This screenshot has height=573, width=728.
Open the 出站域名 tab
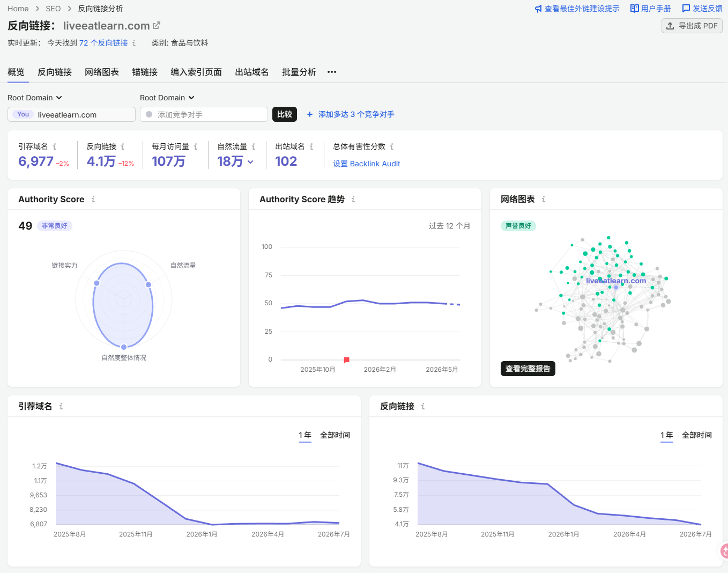(252, 72)
